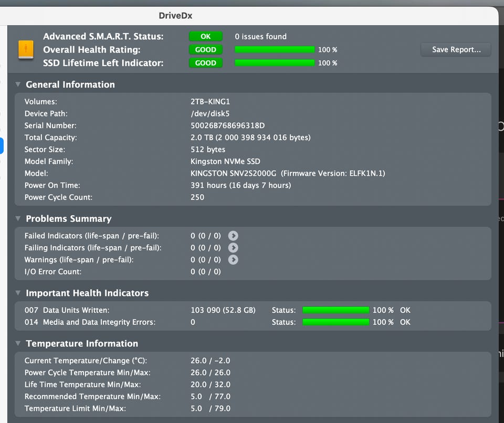Open Warnings details arrow icon
This screenshot has height=423, width=504.
tap(233, 259)
